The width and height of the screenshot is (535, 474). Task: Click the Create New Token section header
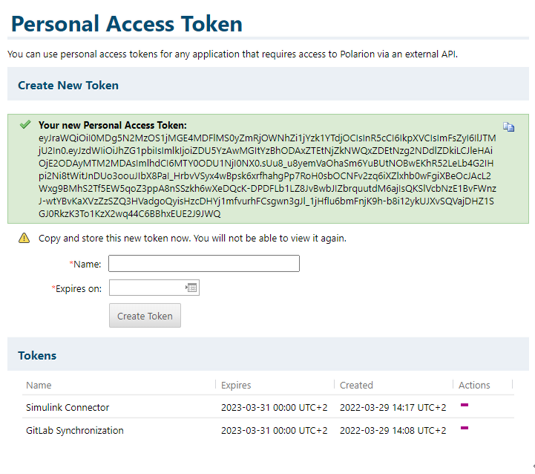click(68, 85)
